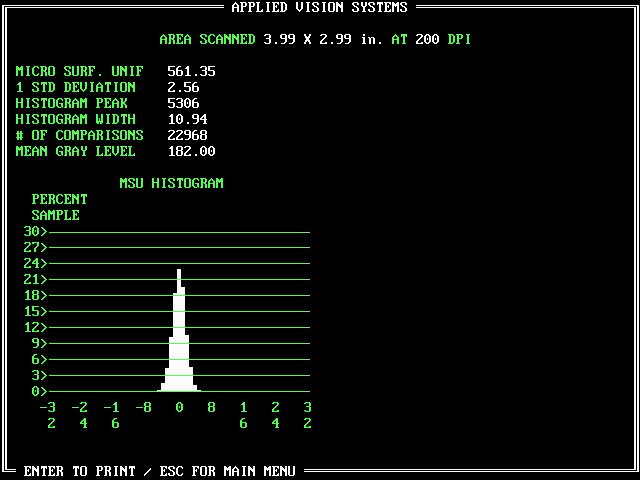The height and width of the screenshot is (480, 640).
Task: Click the positive 16 x-axis label
Action: (243, 415)
